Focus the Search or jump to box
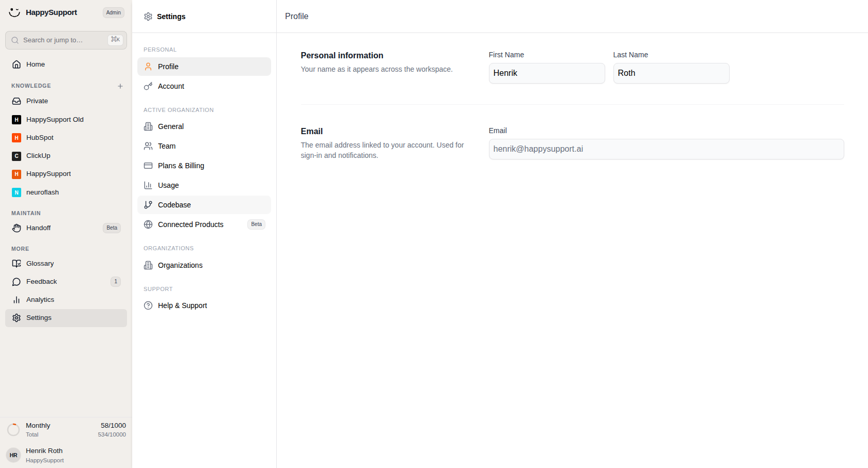The height and width of the screenshot is (468, 868). point(66,40)
